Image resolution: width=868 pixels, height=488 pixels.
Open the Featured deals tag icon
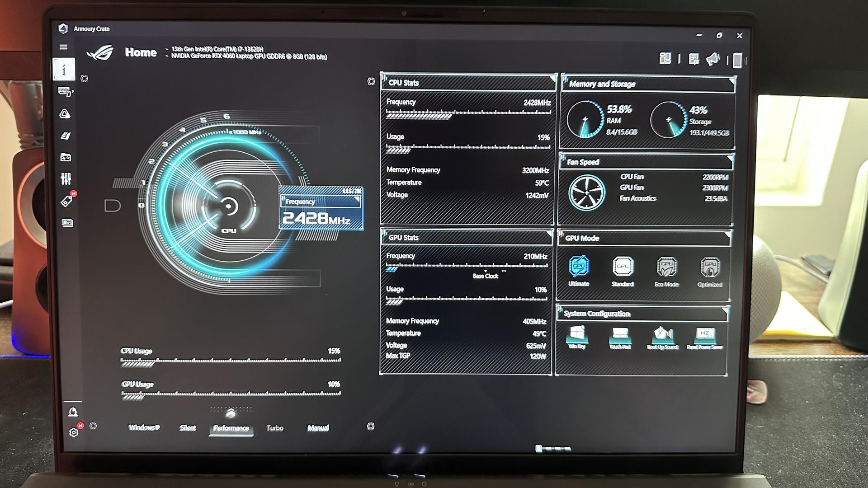click(x=67, y=200)
